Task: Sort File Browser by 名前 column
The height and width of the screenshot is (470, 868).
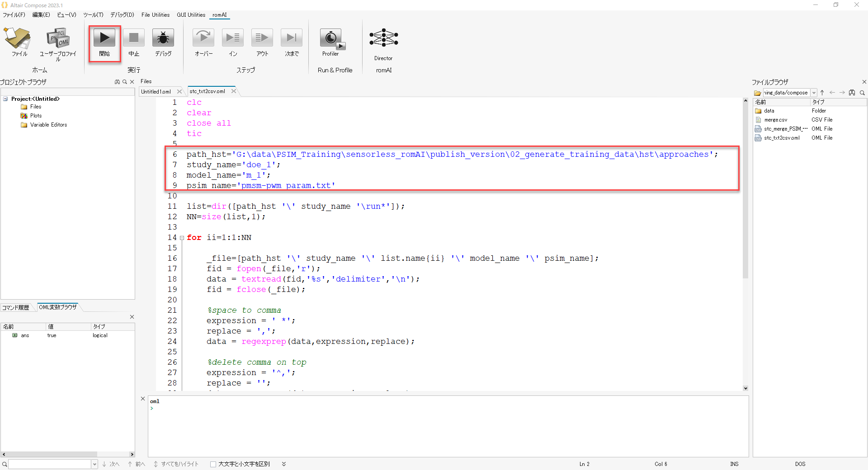Action: [782, 102]
